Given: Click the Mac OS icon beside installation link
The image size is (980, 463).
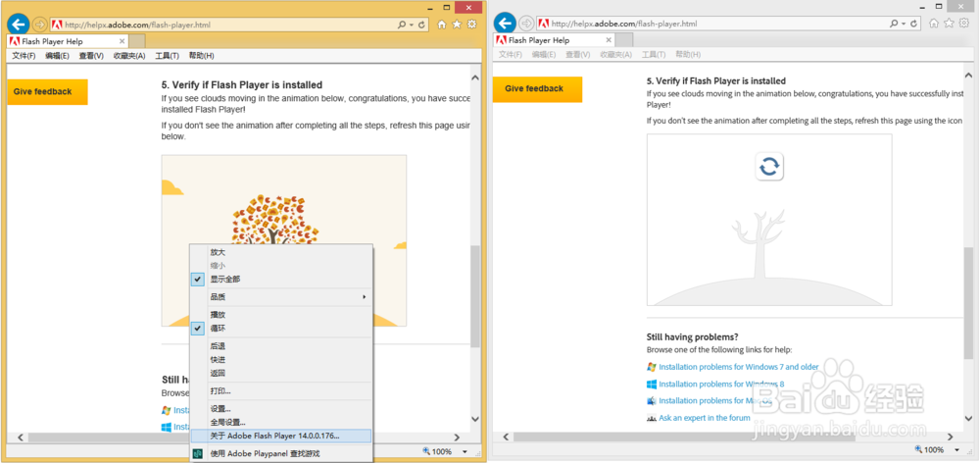Looking at the screenshot, I should pos(652,400).
